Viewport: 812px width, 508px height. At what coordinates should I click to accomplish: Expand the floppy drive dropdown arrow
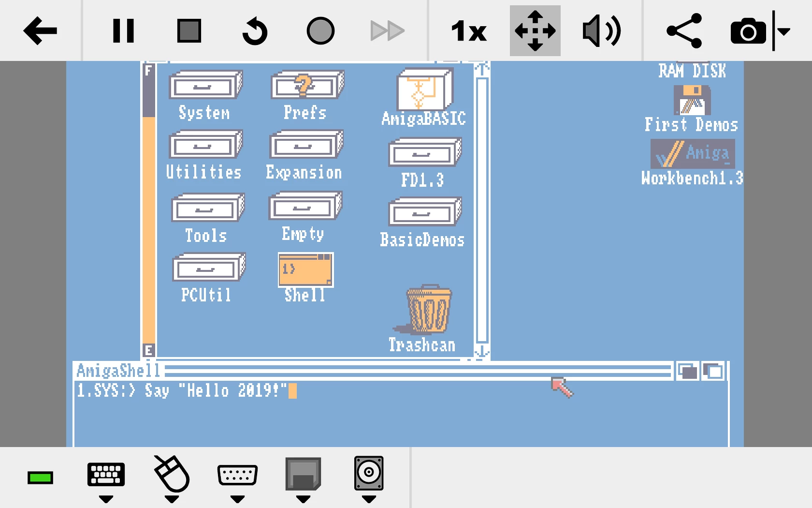pyautogui.click(x=303, y=499)
